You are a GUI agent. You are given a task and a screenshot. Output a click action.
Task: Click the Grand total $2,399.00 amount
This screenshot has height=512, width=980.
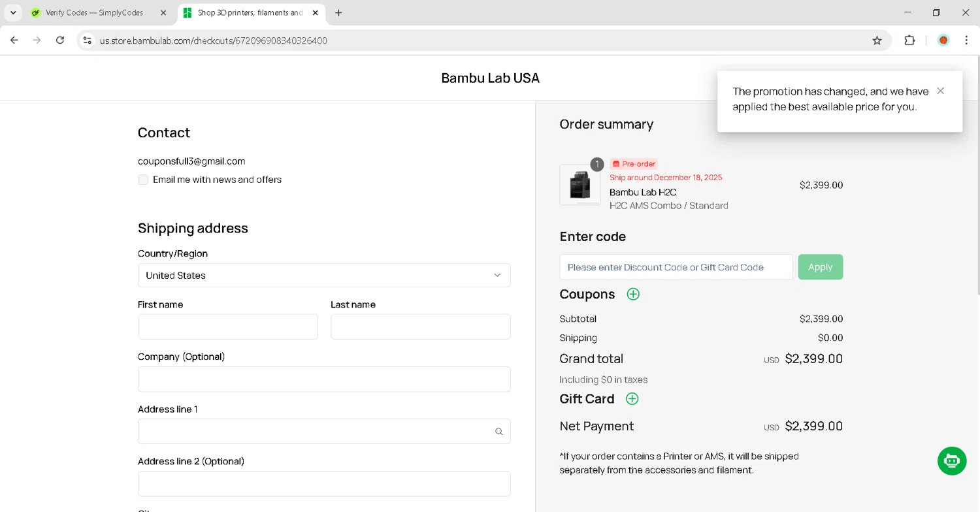click(813, 359)
